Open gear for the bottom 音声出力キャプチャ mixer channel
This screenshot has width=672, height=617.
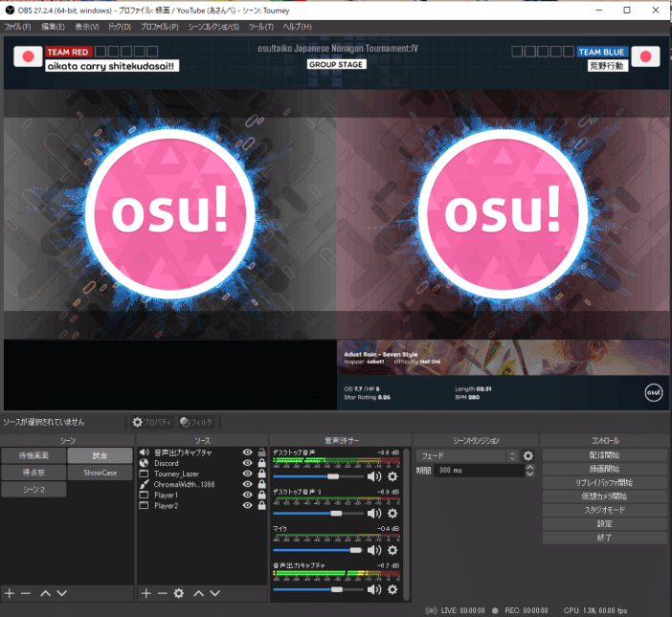tap(392, 589)
